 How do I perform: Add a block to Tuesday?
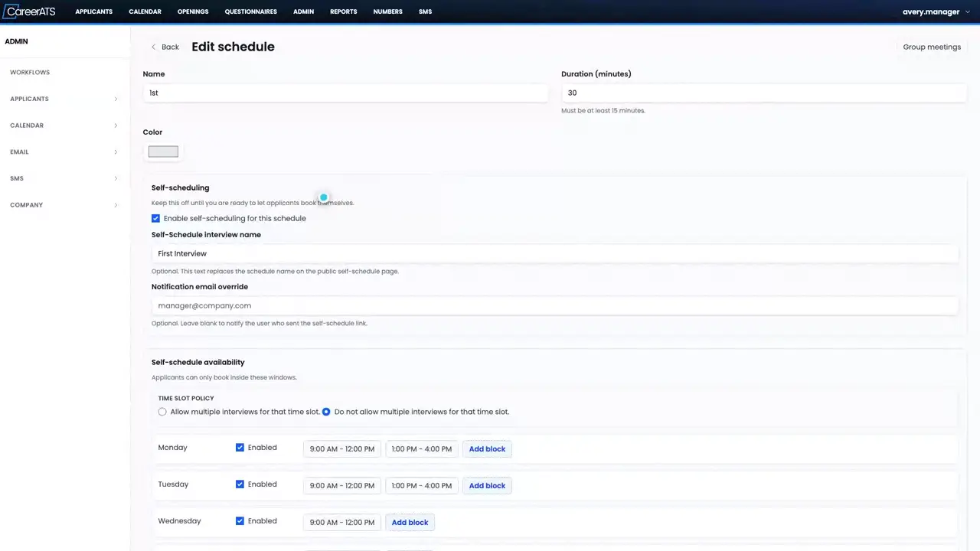pos(487,486)
